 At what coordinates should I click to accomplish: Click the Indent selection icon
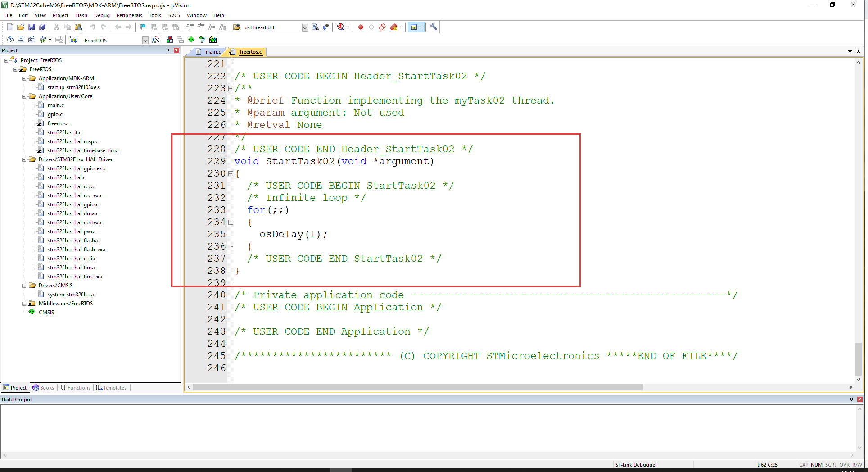(x=190, y=27)
